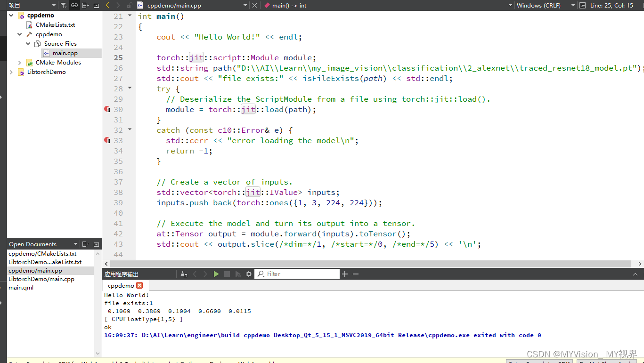Screen dimensions: 644x363
Task: Close the Projects side panel
Action: click(x=97, y=5)
